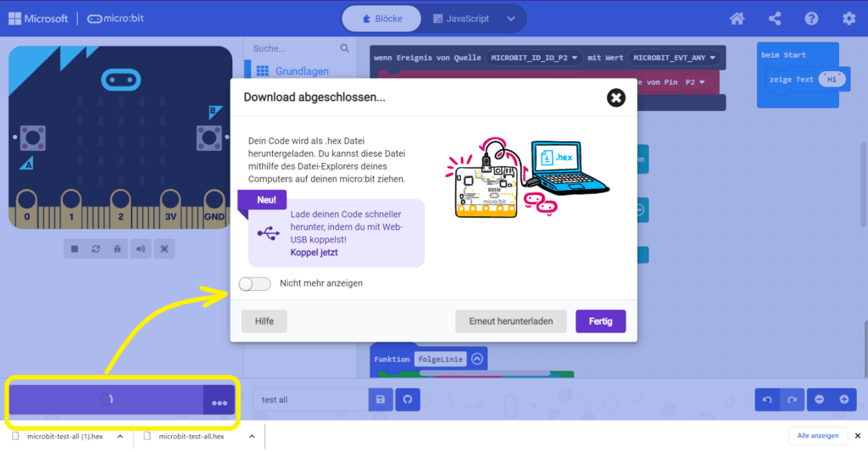868x452 pixels.
Task: Click simulator pin 0
Action: coord(26,208)
